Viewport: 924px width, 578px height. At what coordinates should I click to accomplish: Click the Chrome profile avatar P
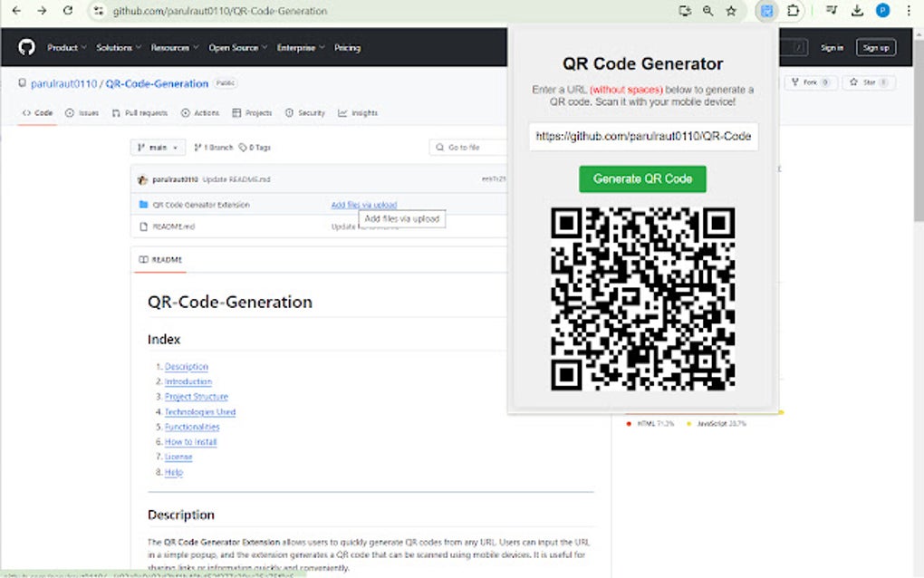tap(881, 11)
